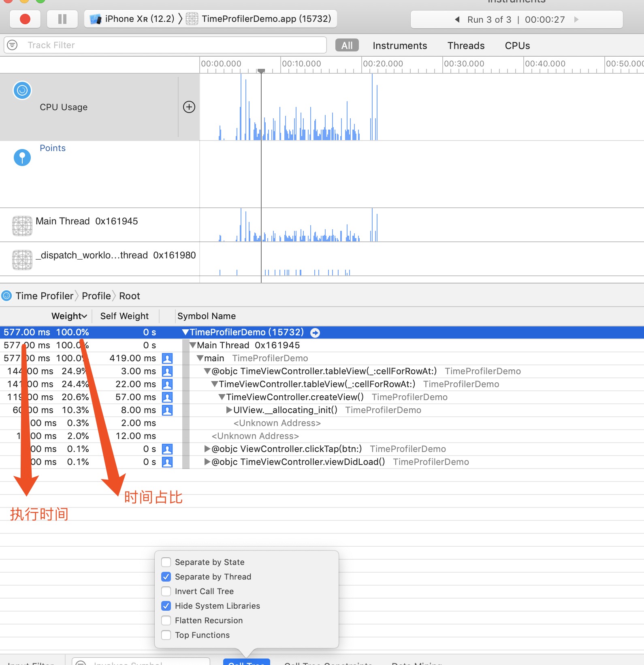The height and width of the screenshot is (665, 644).
Task: Collapse Main Thread 0x161945 tree row
Action: pos(193,345)
